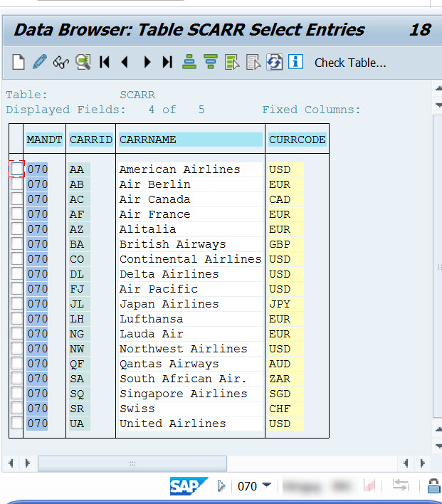
Task: Tick the Air France row checkbox
Action: coord(16,214)
